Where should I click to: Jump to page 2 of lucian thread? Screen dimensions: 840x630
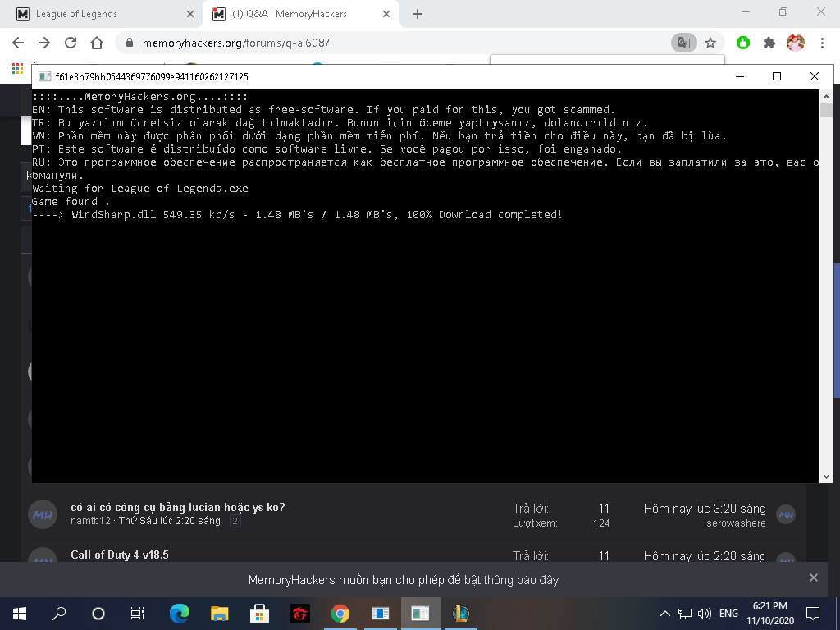pyautogui.click(x=235, y=521)
